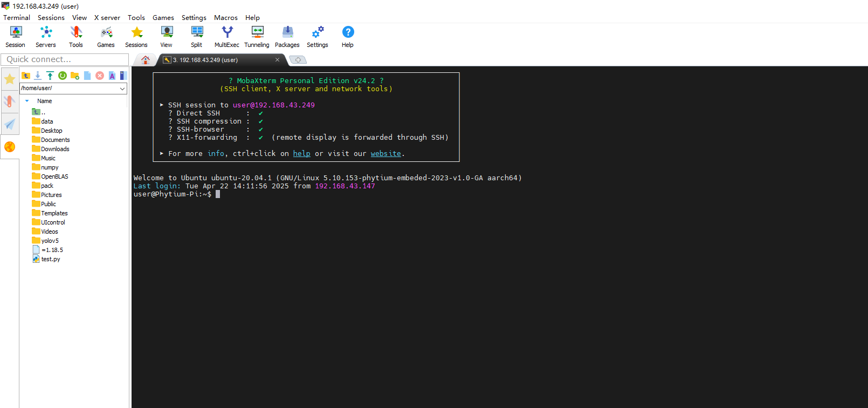Select the data folder
Image resolution: width=868 pixels, height=408 pixels.
pyautogui.click(x=43, y=121)
